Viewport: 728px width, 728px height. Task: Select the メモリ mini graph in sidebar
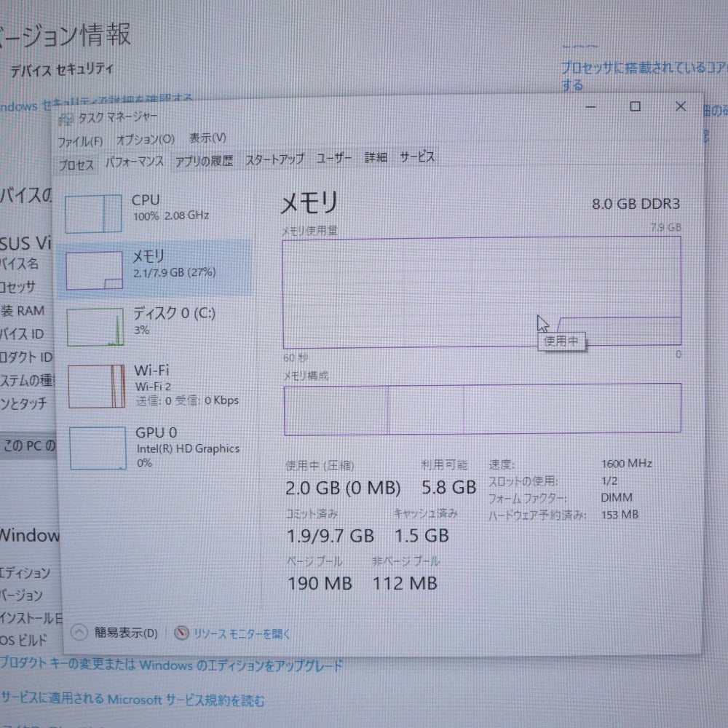coord(94,270)
